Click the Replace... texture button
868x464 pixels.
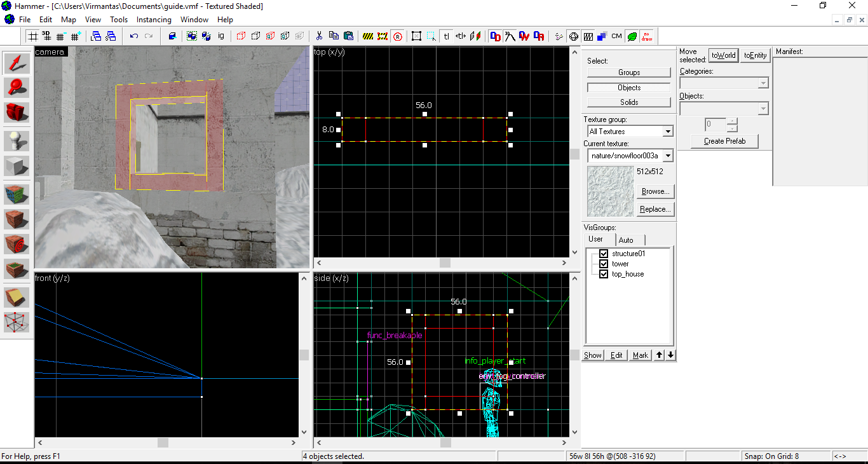click(x=655, y=209)
